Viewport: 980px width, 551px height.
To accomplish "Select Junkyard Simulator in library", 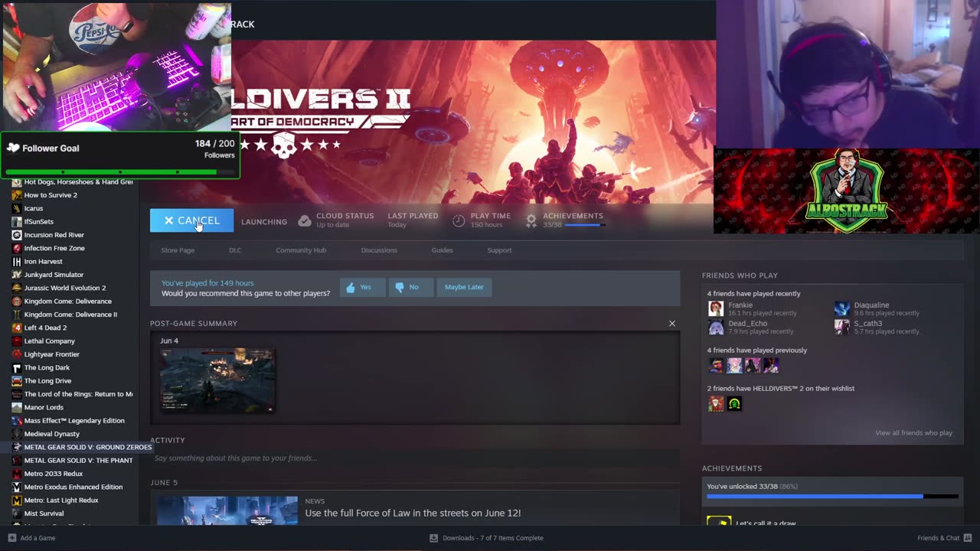I will [x=54, y=275].
